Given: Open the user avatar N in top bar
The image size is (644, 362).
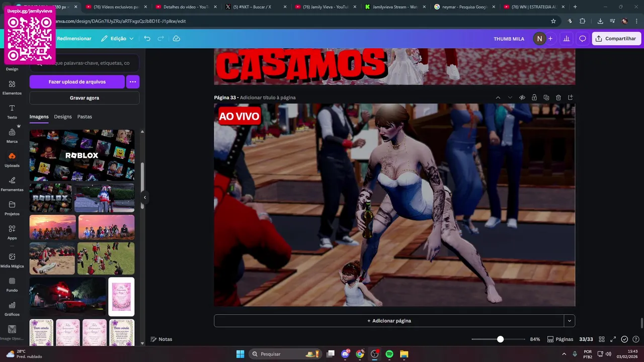Looking at the screenshot, I should [x=539, y=39].
